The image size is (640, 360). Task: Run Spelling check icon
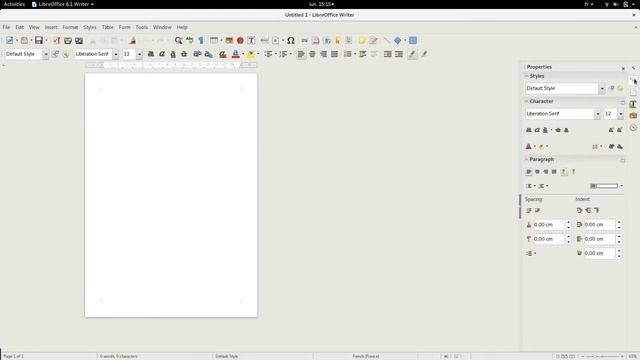coord(190,40)
